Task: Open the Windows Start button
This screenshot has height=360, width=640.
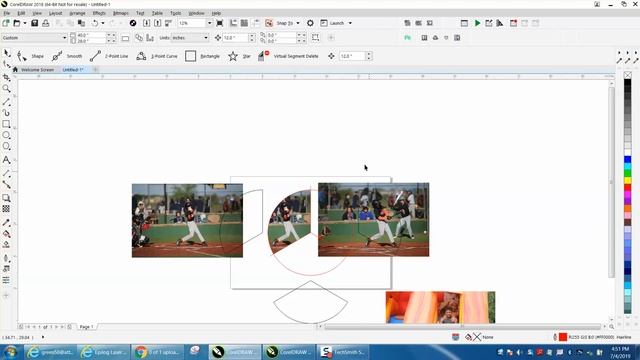Action: [10, 352]
